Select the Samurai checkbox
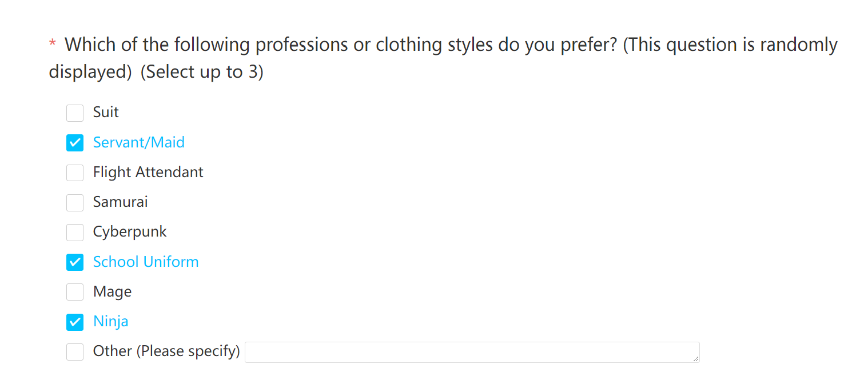Screen dimensions: 868x384 pyautogui.click(x=75, y=202)
